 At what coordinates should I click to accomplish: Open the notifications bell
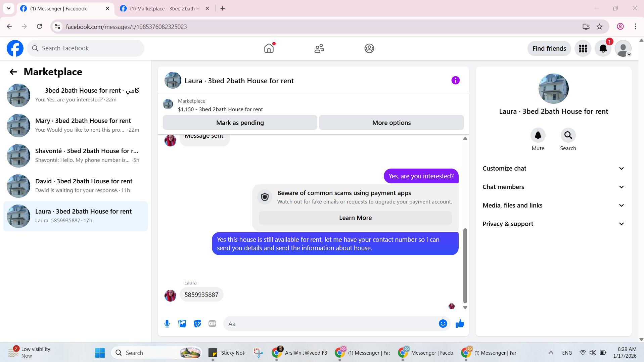point(603,48)
